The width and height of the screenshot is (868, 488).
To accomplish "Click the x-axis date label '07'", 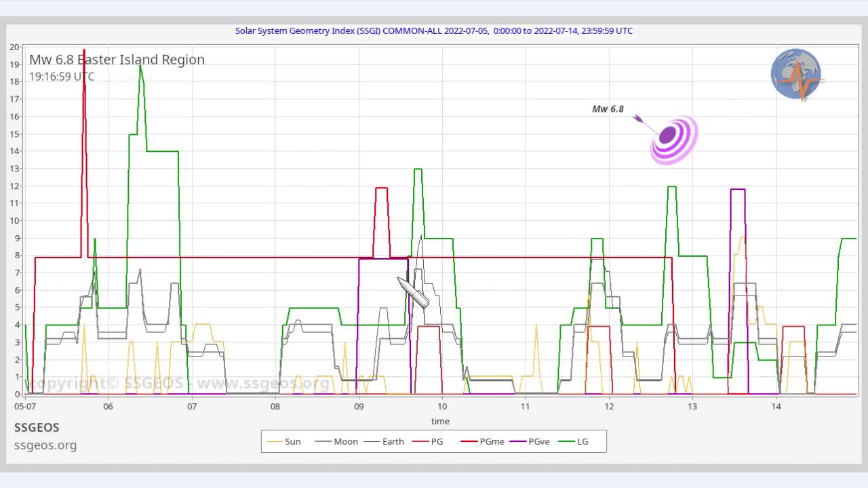I will [x=192, y=406].
